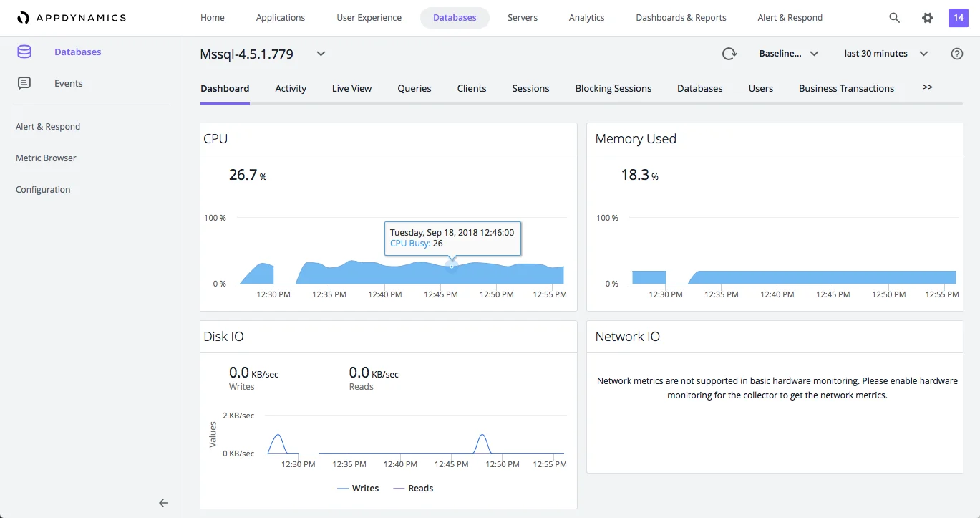The image size is (980, 518).
Task: Click the CPU Busy tooltip marker on chart
Action: [x=451, y=266]
